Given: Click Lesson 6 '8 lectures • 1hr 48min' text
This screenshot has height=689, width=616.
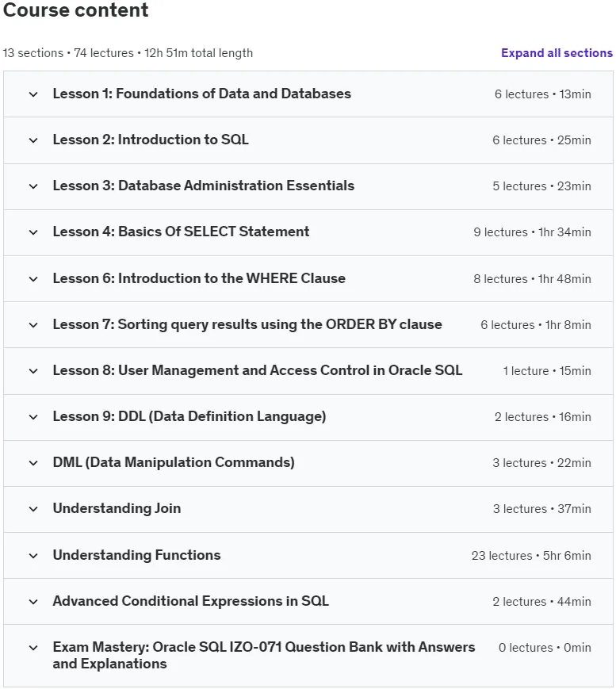Looking at the screenshot, I should click(532, 278).
